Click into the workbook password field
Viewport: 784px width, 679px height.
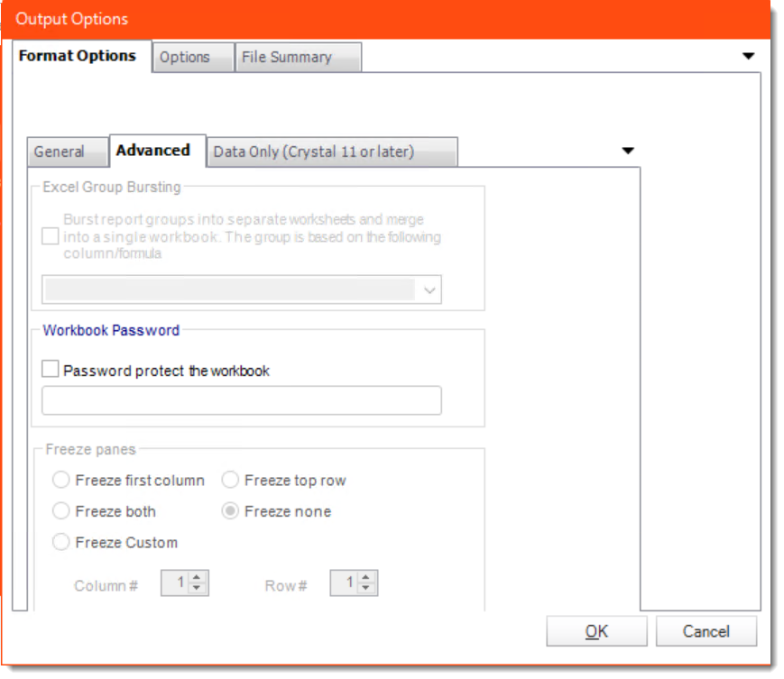[x=240, y=399]
